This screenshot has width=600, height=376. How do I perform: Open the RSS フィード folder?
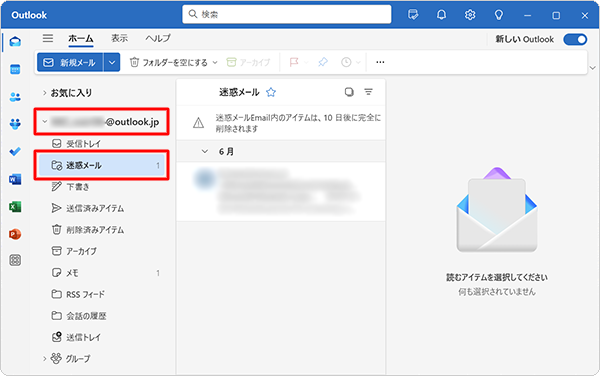click(101, 294)
